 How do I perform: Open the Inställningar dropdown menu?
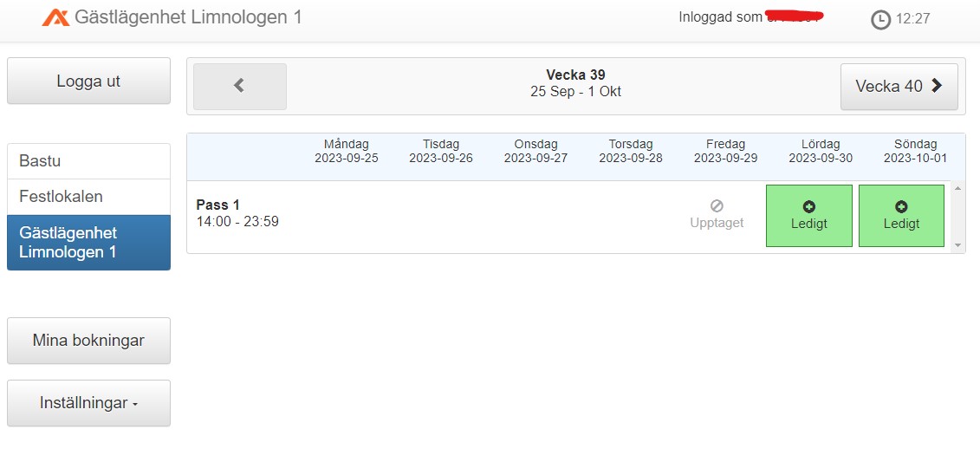88,403
